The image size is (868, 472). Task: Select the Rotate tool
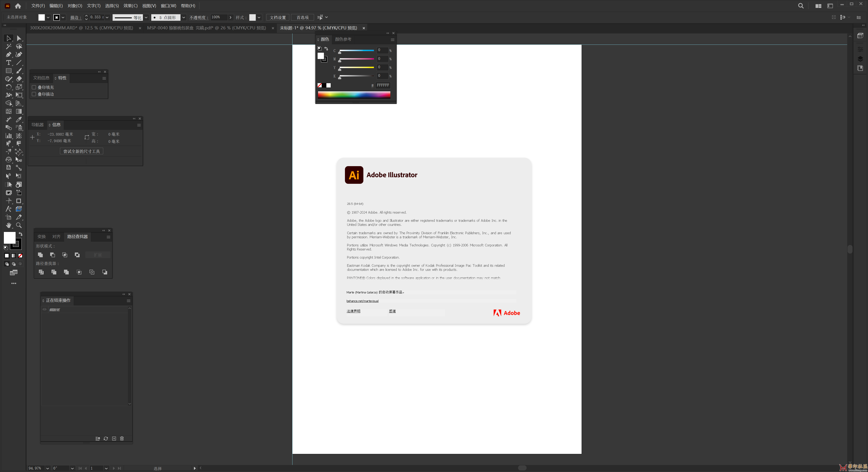click(9, 87)
